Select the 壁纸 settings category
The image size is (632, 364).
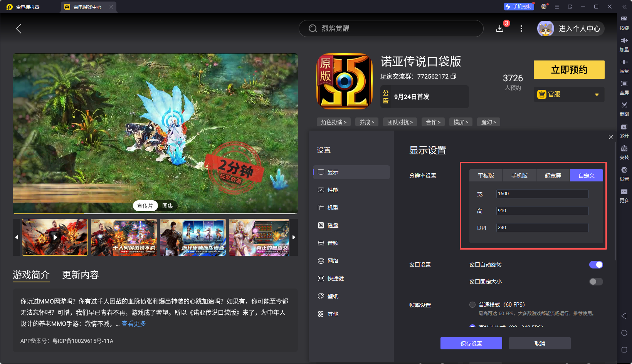click(351, 296)
